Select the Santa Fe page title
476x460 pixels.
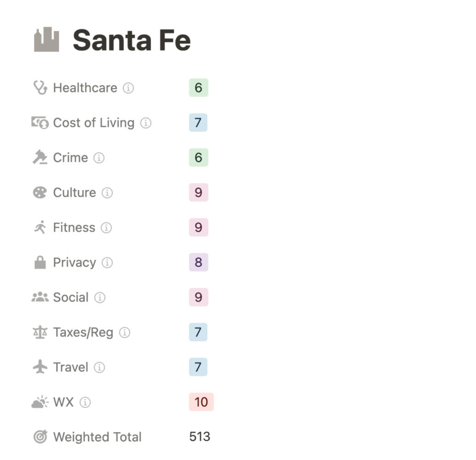[x=131, y=40]
